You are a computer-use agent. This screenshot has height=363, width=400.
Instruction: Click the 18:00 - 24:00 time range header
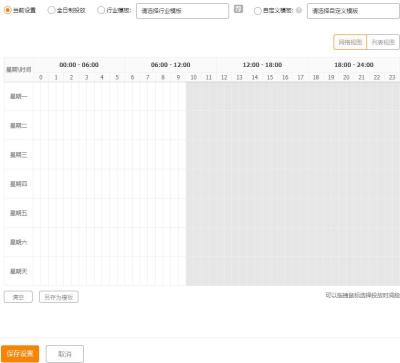(x=354, y=65)
